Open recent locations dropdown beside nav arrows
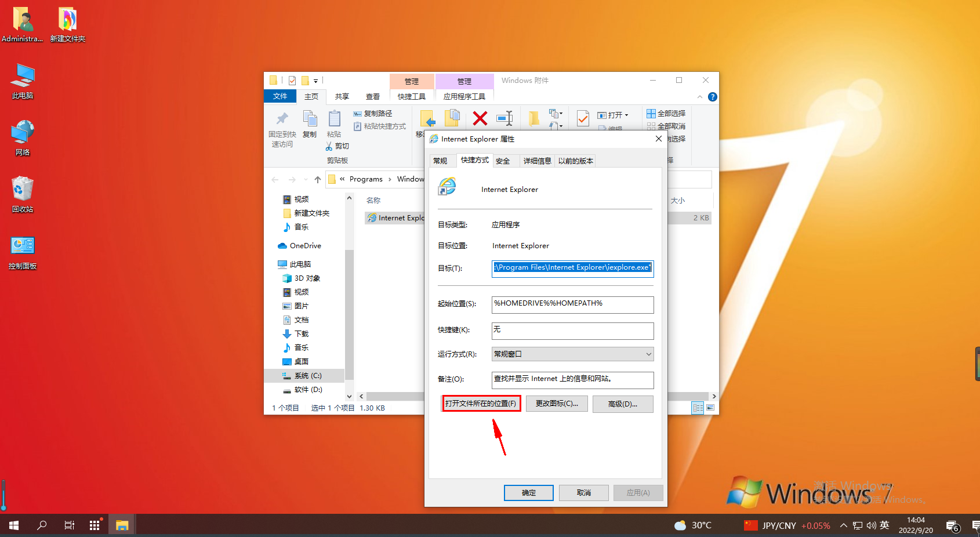The image size is (980, 537). (x=306, y=180)
